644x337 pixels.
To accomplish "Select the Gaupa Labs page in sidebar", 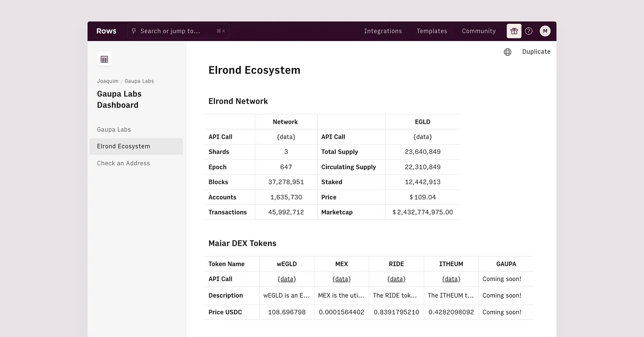I will (114, 130).
